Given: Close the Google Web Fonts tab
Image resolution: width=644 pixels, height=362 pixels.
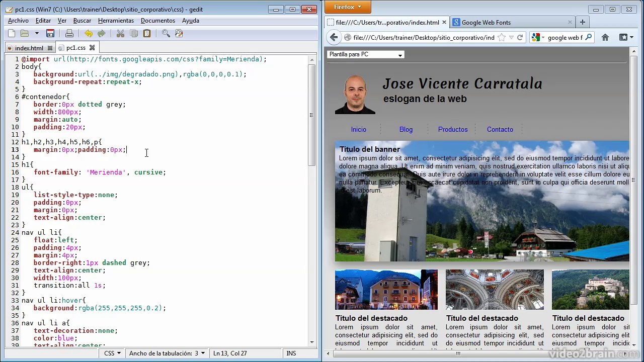Looking at the screenshot, I should click(570, 23).
